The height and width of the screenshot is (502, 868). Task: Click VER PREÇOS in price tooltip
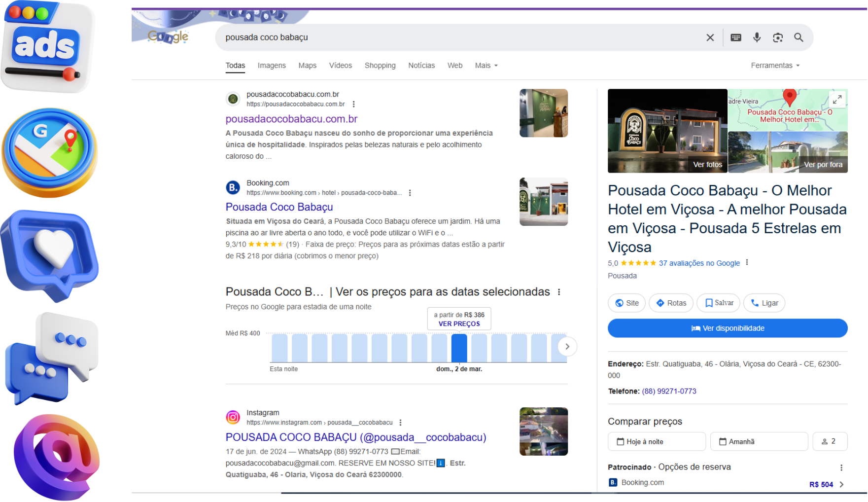point(459,324)
